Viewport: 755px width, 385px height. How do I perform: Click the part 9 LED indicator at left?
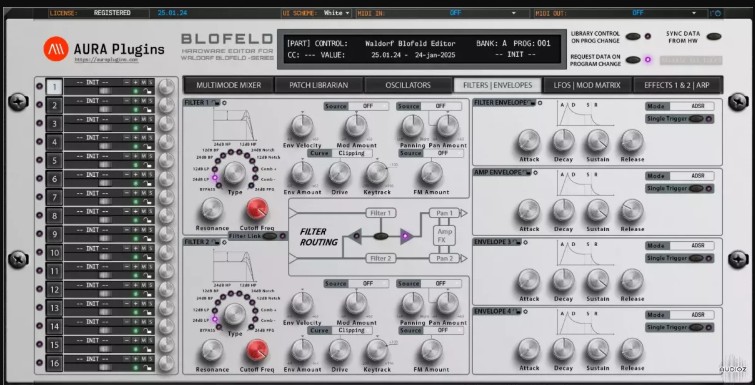click(x=39, y=234)
